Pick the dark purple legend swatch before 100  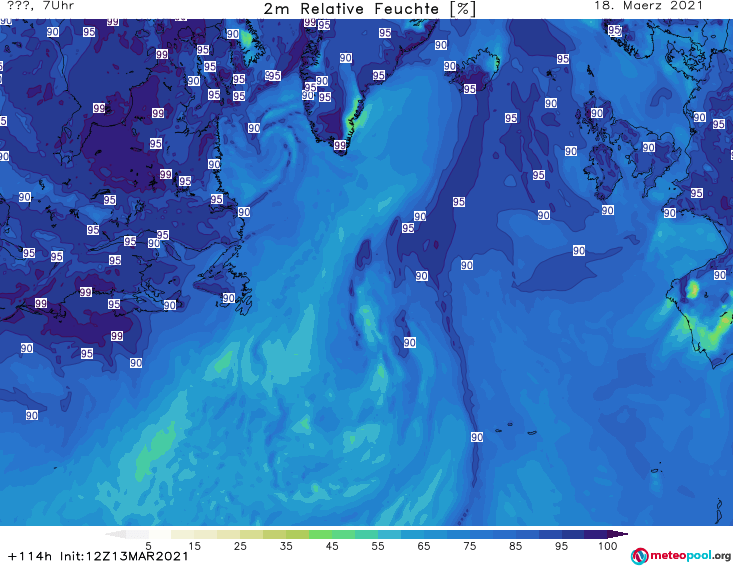click(596, 534)
